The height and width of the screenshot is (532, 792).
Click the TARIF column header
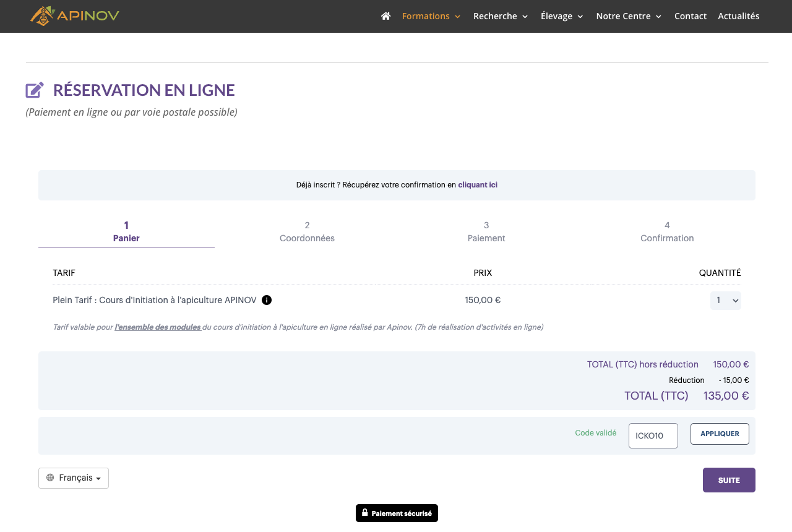tap(64, 273)
